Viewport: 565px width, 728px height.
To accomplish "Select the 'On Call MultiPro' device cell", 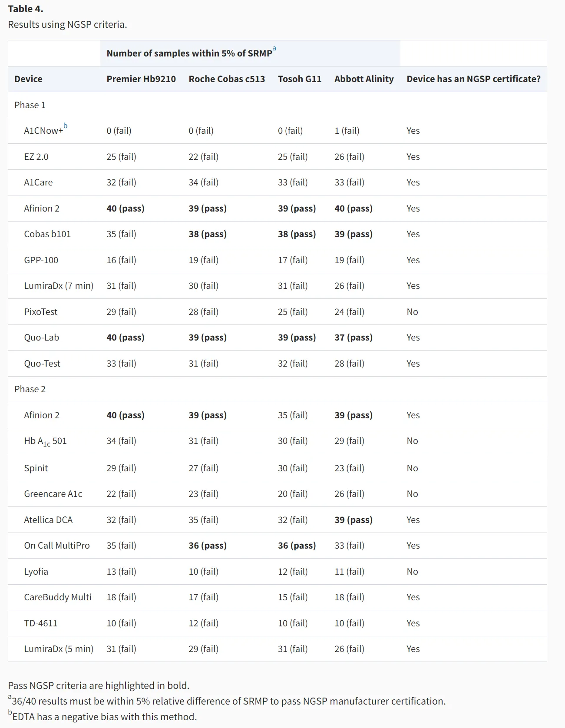I will click(x=57, y=546).
